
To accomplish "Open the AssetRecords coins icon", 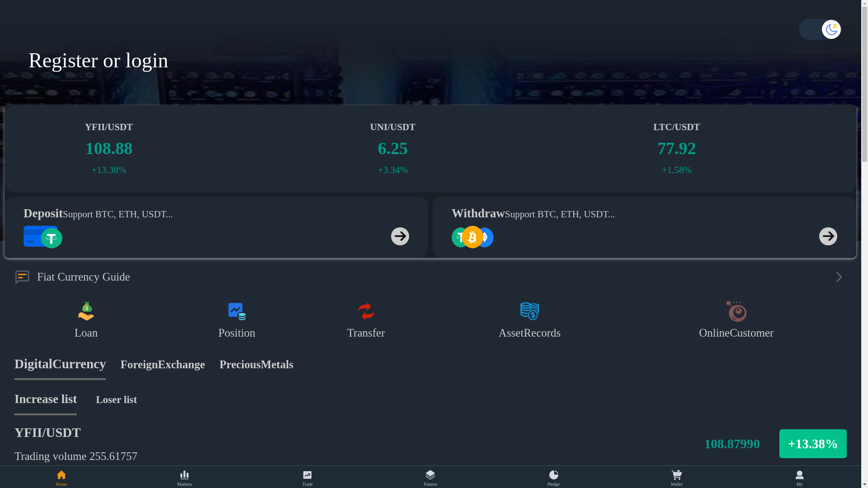I will 529,311.
